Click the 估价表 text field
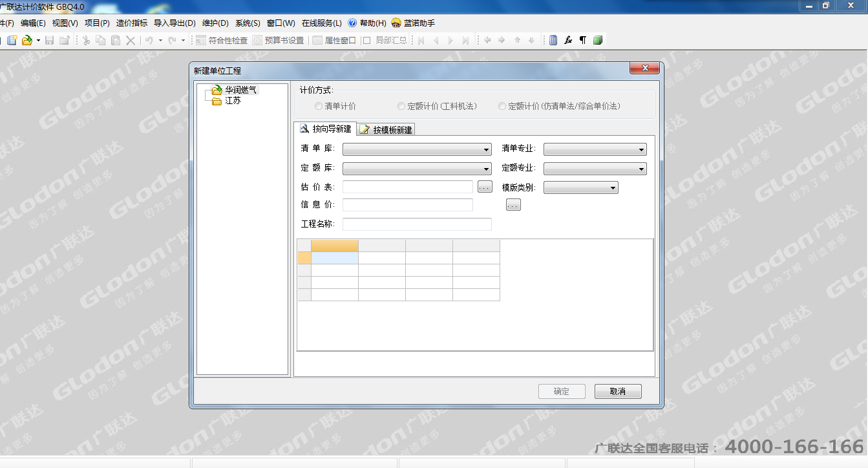The image size is (868, 468). 408,187
